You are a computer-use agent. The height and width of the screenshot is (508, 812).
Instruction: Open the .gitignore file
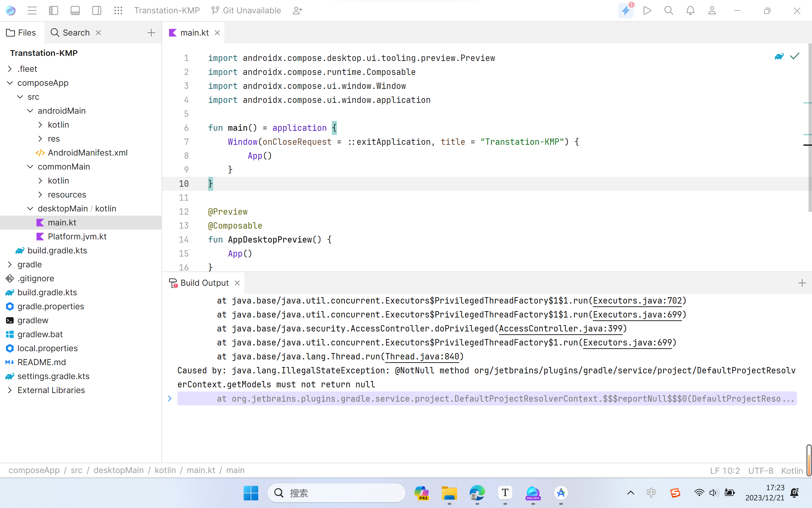click(x=29, y=278)
